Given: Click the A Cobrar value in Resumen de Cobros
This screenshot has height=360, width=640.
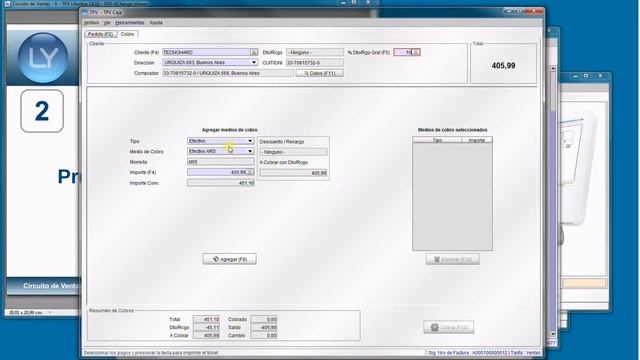Looking at the screenshot, I should [206, 336].
